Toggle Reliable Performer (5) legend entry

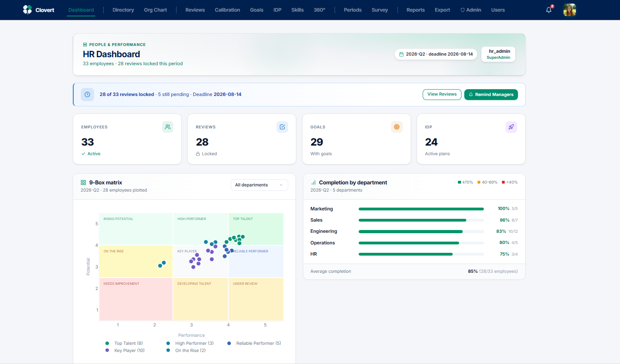[x=254, y=343]
